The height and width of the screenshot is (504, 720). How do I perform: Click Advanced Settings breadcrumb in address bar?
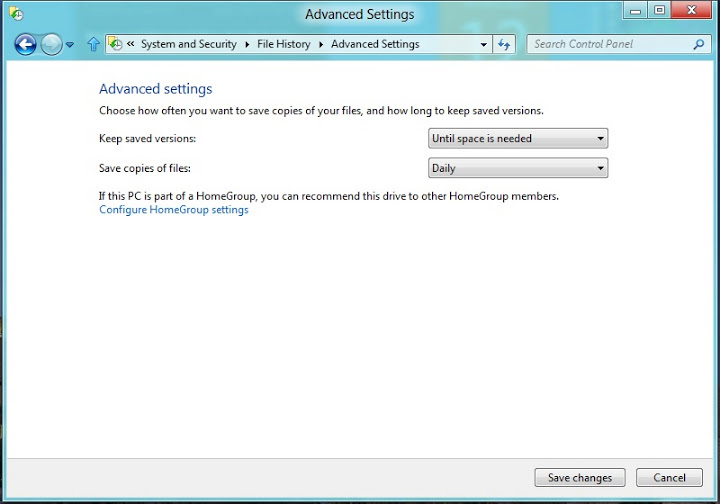coord(375,44)
